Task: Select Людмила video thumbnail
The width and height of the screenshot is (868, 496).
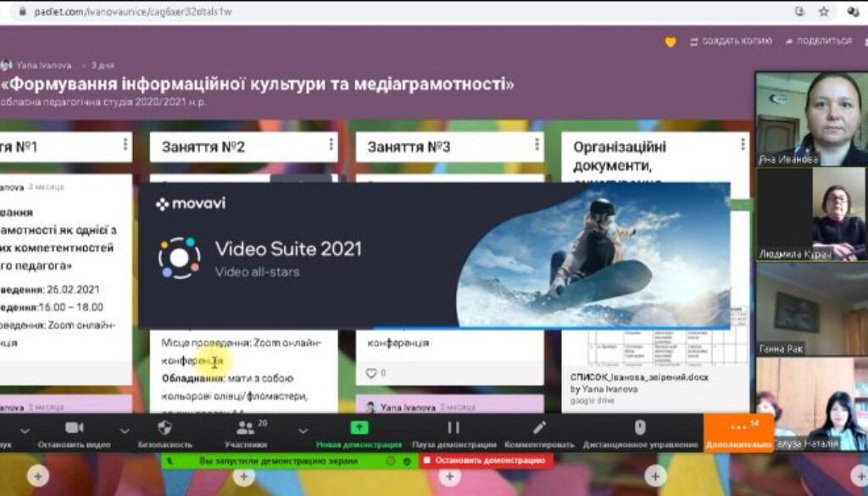Action: pyautogui.click(x=811, y=214)
